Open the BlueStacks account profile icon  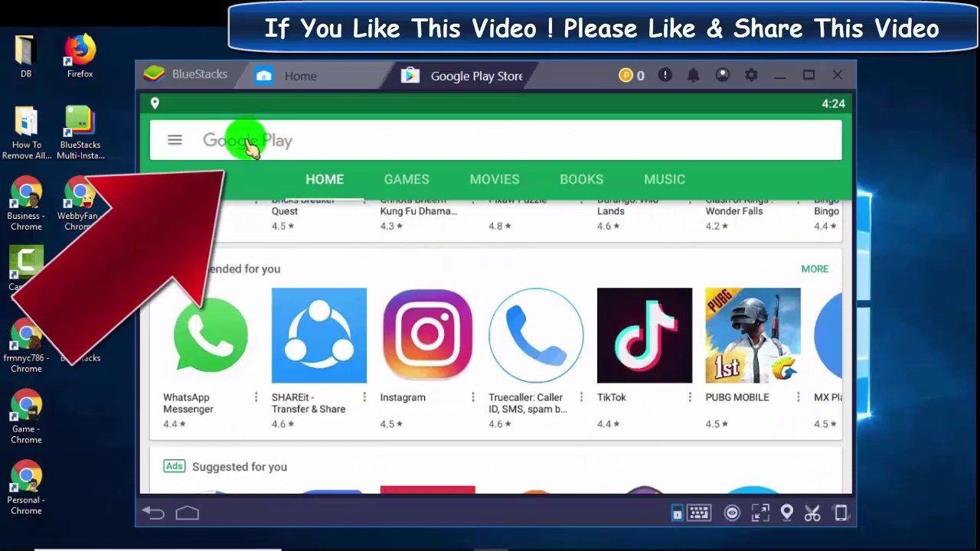[x=722, y=75]
